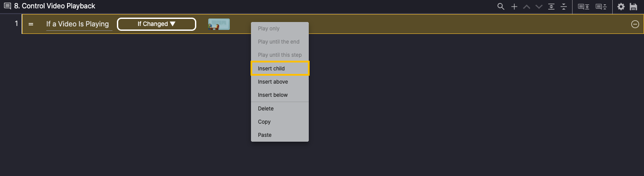
Task: Select Insert below in the menu
Action: point(280,95)
